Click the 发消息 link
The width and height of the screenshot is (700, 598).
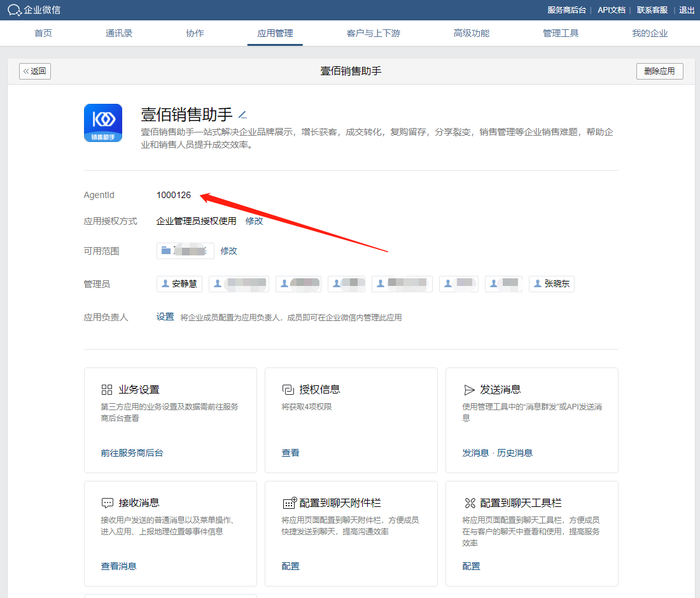(475, 453)
